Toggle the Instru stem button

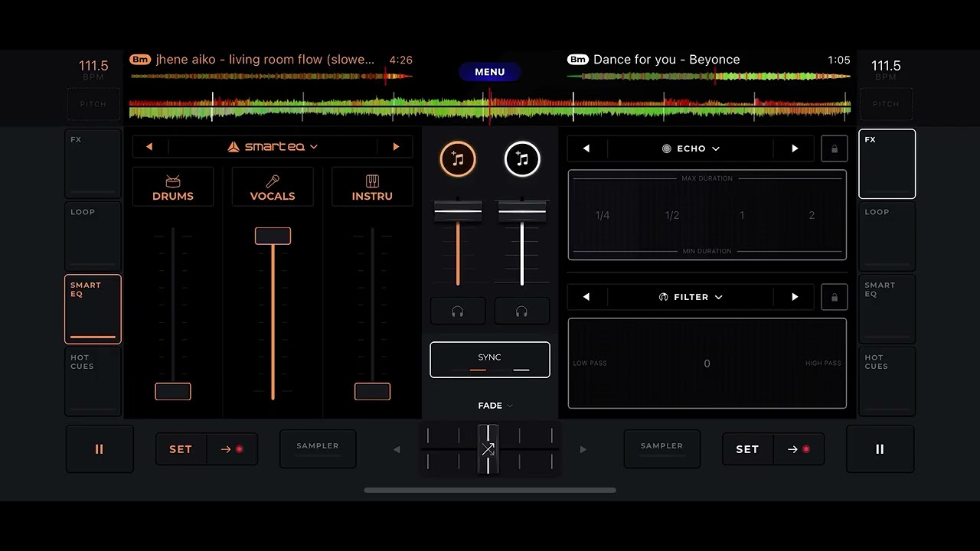[372, 187]
